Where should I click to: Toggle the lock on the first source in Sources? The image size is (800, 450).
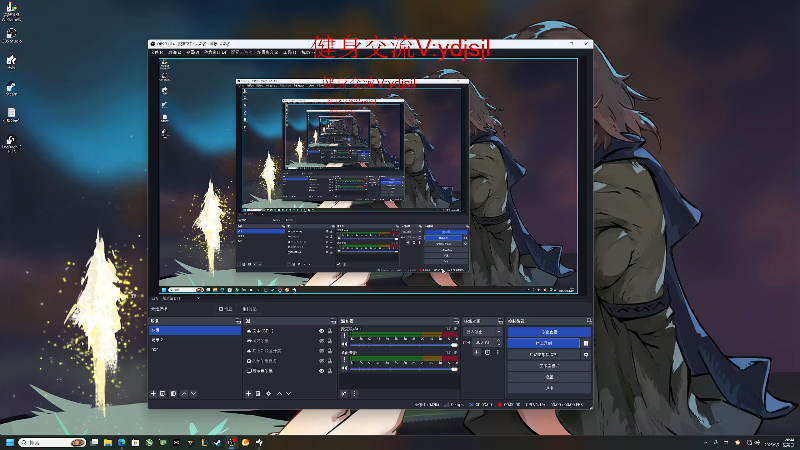coord(330,331)
